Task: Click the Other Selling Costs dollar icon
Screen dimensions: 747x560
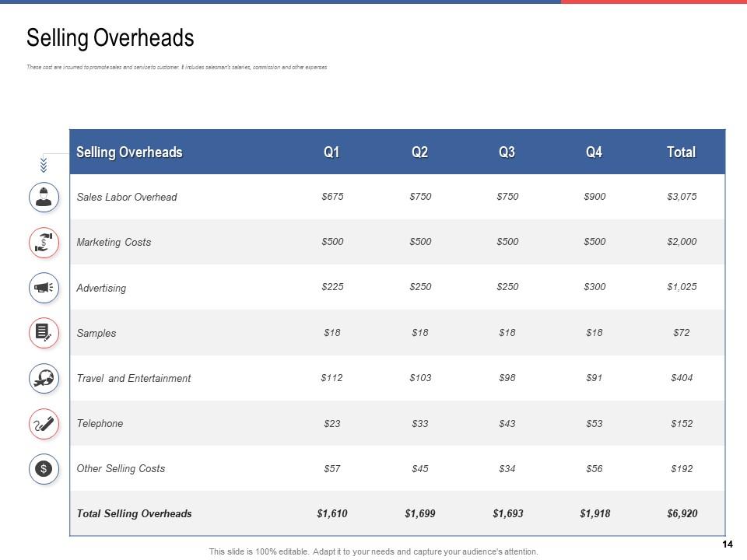Action: tap(44, 469)
